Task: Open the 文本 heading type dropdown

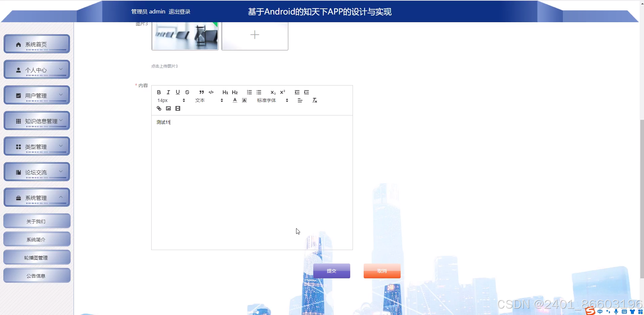Action: (x=209, y=100)
